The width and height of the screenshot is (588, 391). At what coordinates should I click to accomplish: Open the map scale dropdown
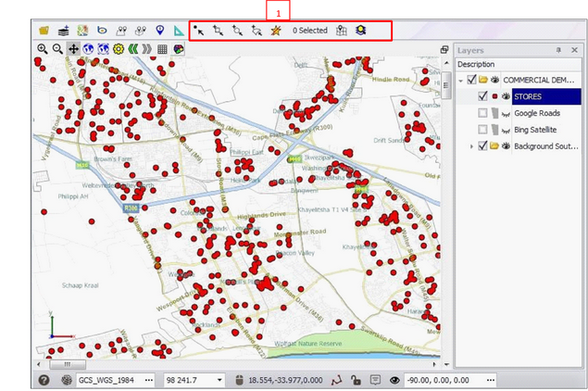(219, 380)
